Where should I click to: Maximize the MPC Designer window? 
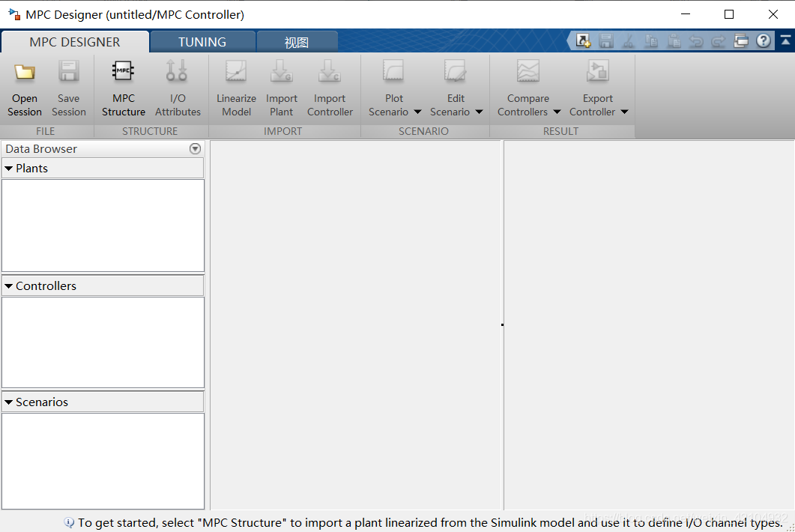729,14
